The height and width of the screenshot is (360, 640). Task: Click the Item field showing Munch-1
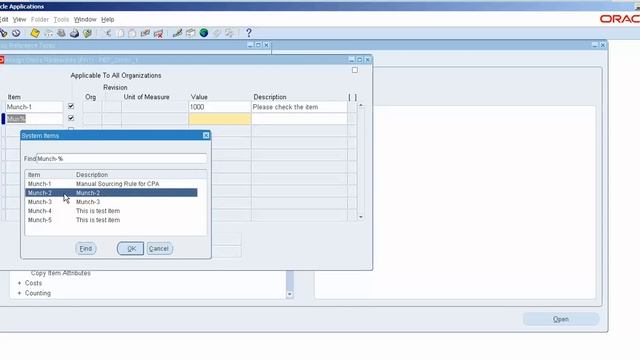pyautogui.click(x=34, y=107)
